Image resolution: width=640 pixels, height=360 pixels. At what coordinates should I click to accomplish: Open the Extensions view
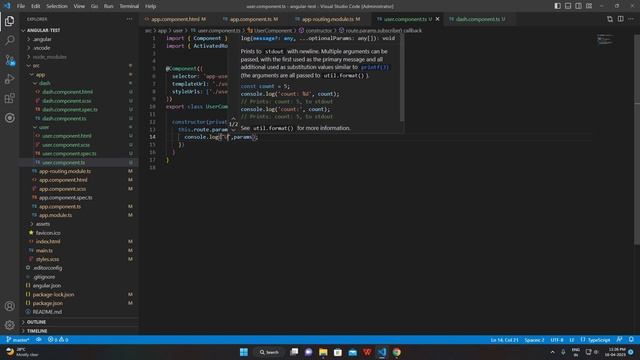(9, 98)
